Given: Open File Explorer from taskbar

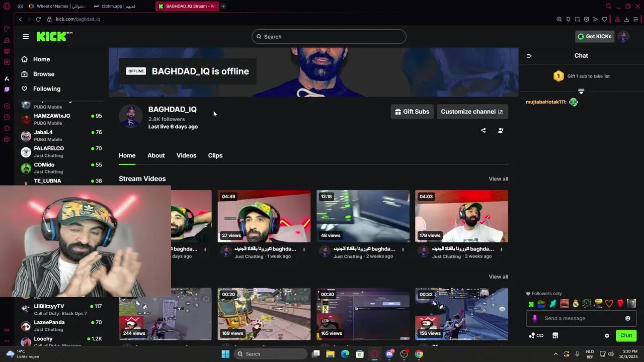Looking at the screenshot, I should 330,354.
